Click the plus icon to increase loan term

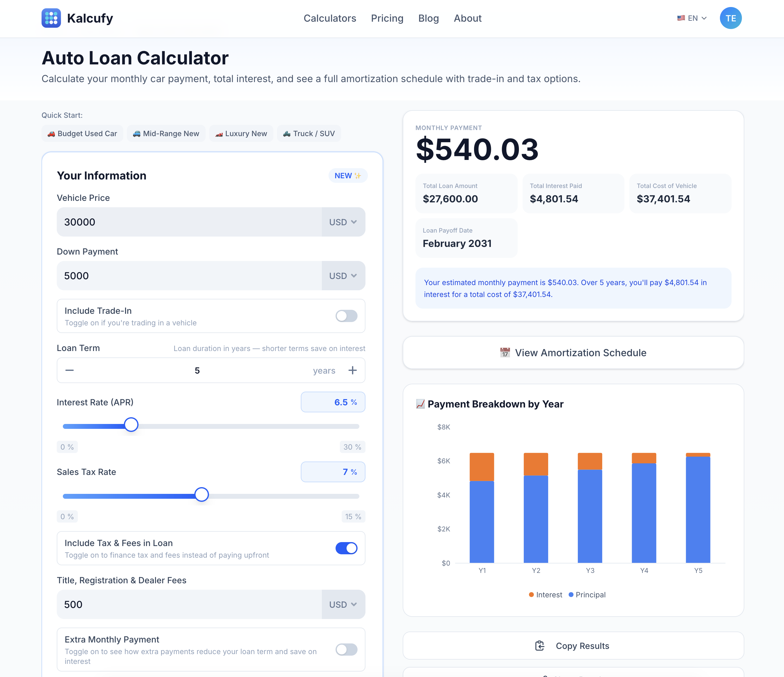(352, 370)
